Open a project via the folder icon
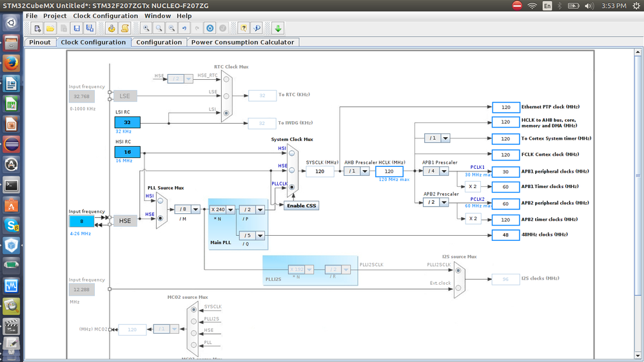This screenshot has width=644, height=362. (x=50, y=28)
